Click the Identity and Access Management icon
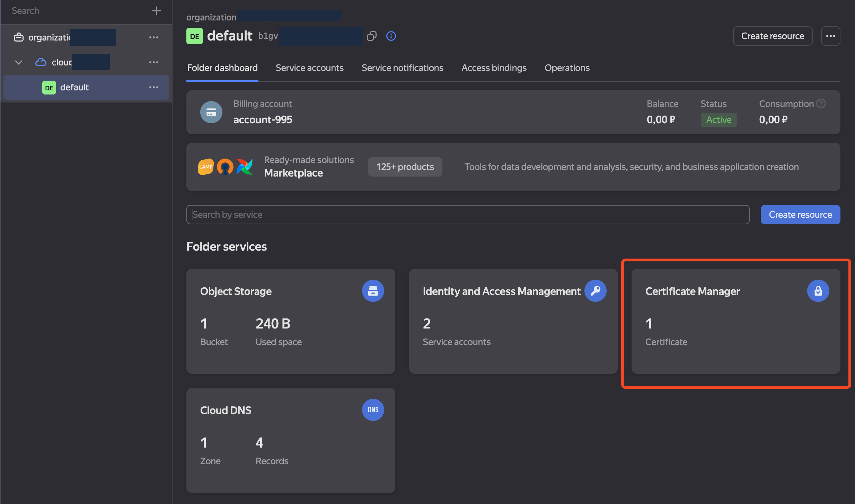 [x=595, y=291]
